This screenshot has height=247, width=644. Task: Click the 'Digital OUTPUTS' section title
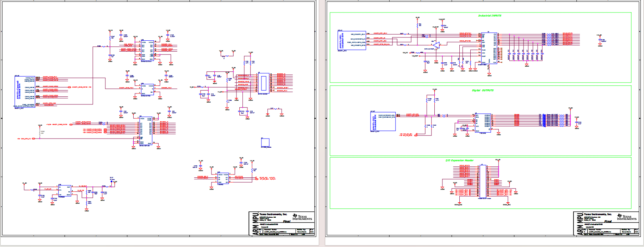[x=482, y=91]
